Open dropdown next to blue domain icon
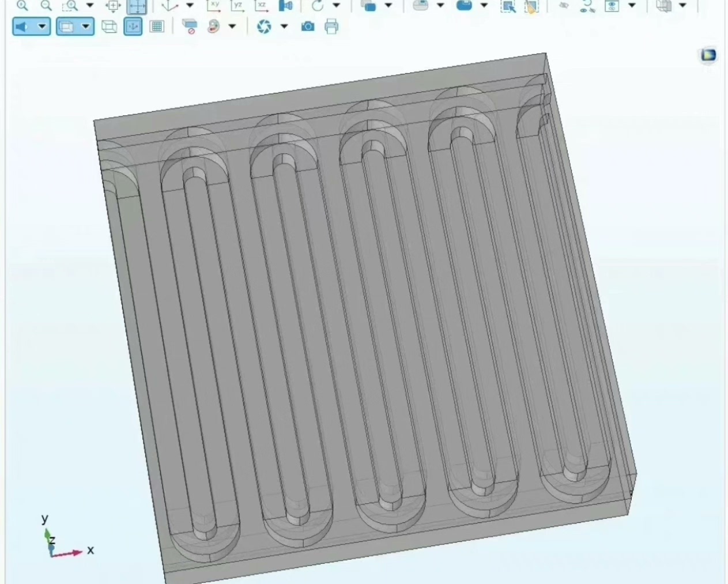728x584 pixels. pyautogui.click(x=484, y=6)
